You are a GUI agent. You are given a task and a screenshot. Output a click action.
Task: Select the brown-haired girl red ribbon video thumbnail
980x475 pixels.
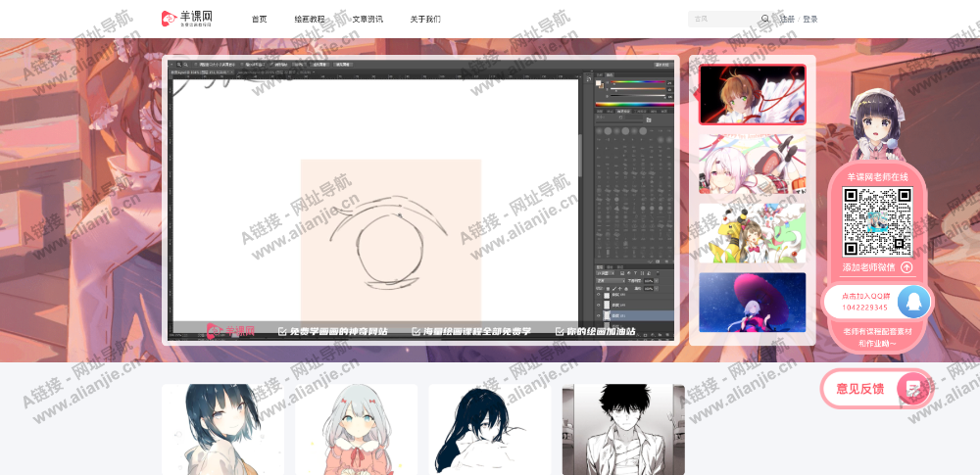click(x=753, y=94)
